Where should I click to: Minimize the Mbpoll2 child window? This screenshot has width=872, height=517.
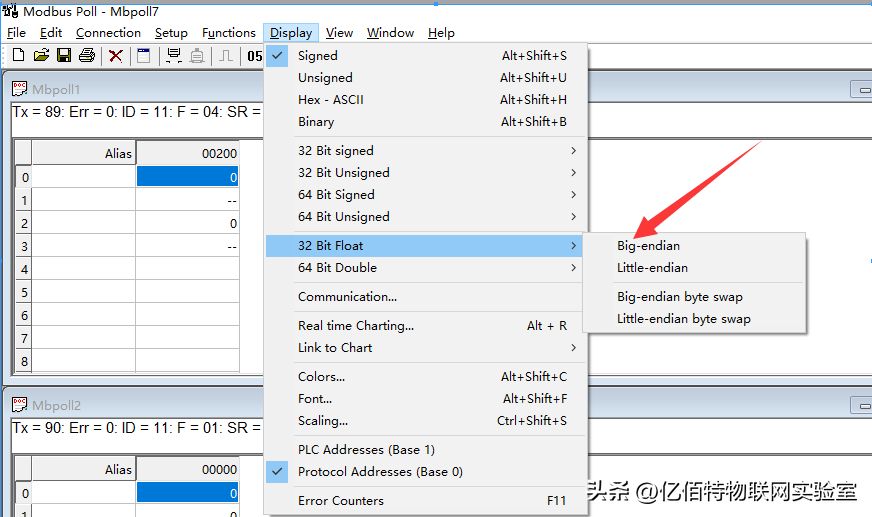pos(862,406)
